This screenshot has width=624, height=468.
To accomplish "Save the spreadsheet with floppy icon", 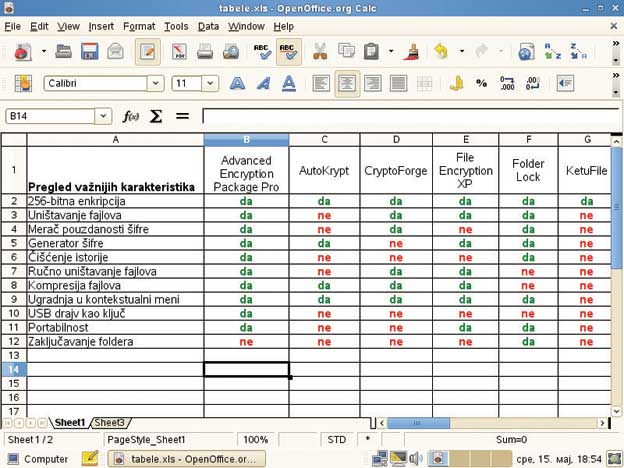I will 90,52.
